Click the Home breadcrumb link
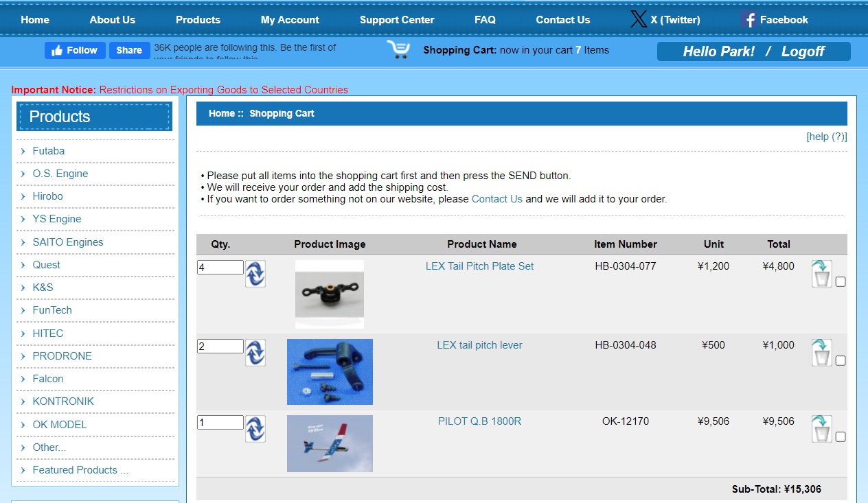Screen dimensions: 868x503 point(222,113)
